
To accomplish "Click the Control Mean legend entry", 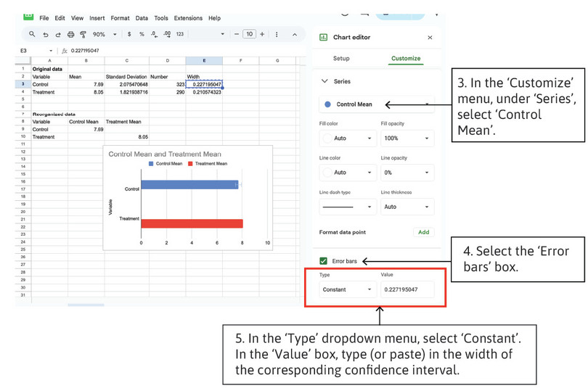I will click(x=166, y=164).
